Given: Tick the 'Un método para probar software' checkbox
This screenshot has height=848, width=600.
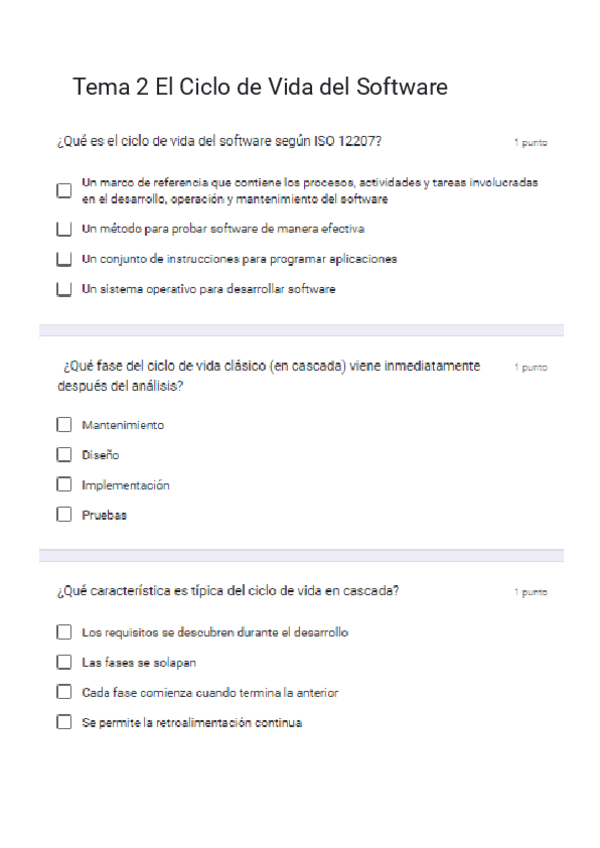Looking at the screenshot, I should tap(64, 229).
